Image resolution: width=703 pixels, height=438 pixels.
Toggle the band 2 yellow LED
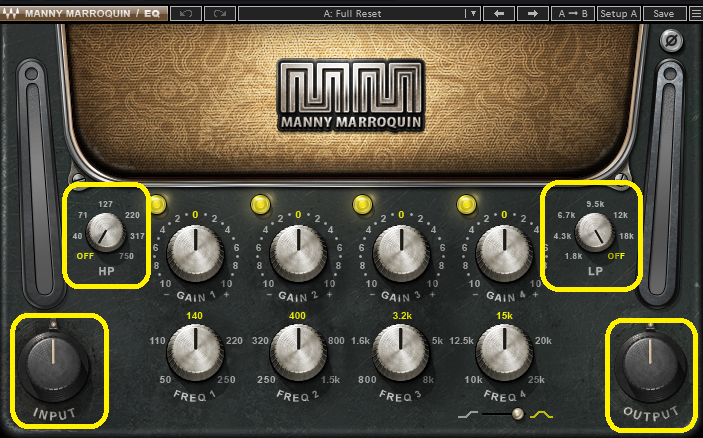point(260,204)
